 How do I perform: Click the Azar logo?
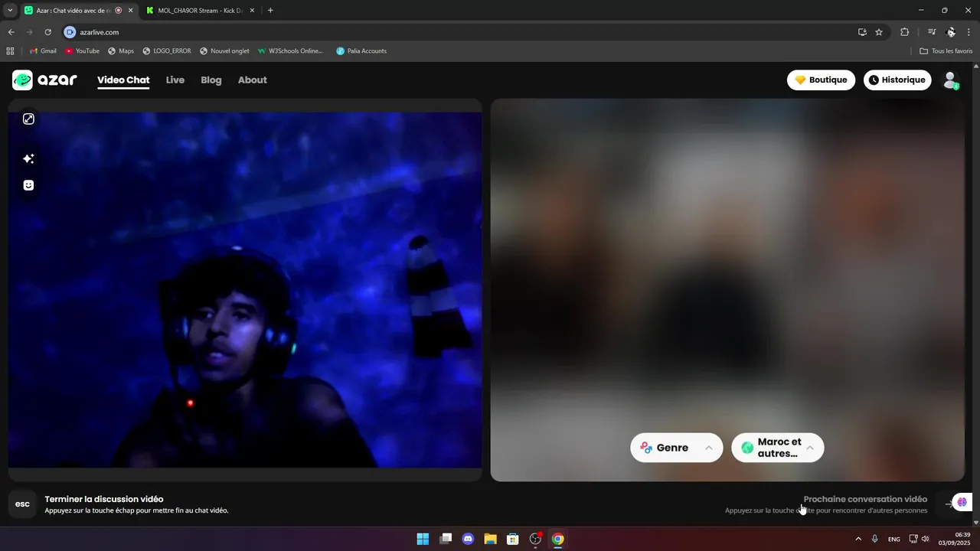[44, 80]
